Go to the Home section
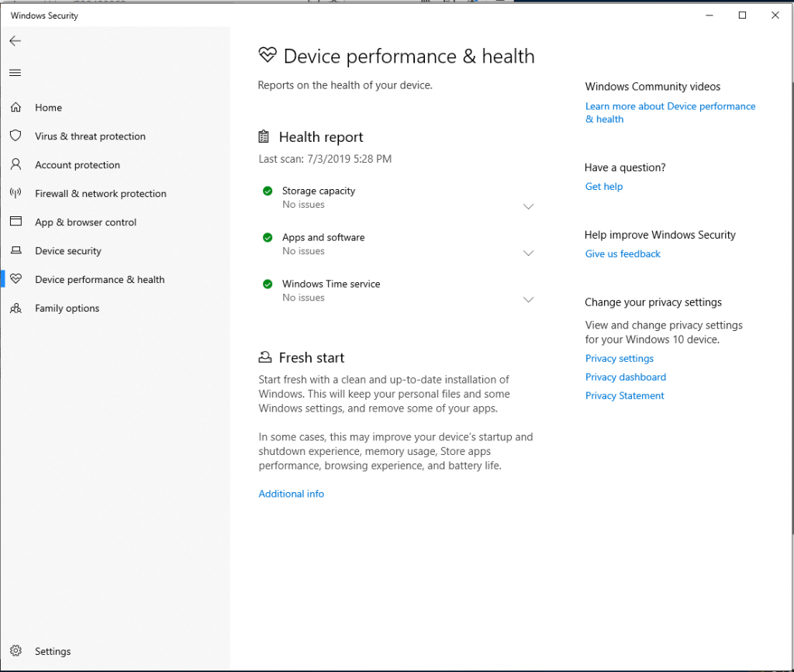This screenshot has width=794, height=672. point(47,107)
